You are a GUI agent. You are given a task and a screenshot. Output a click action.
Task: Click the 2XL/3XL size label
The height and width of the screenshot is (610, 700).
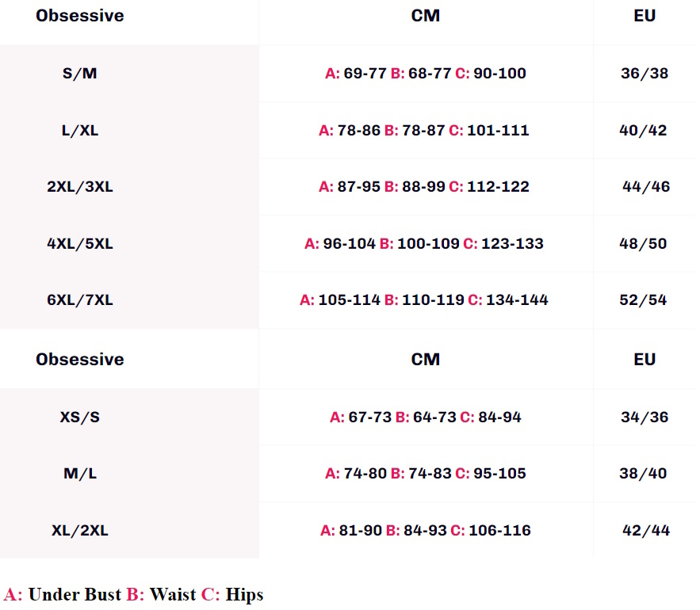(79, 187)
